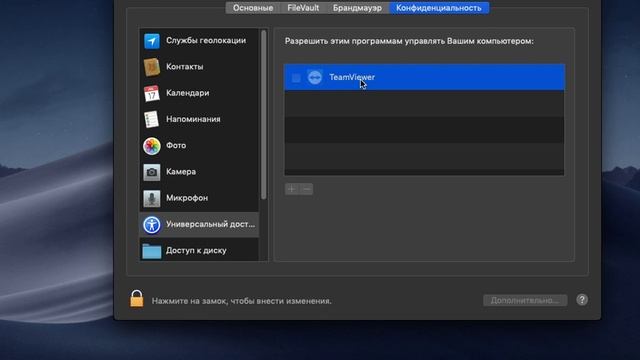Select Универсальный доступ in the sidebar
The width and height of the screenshot is (640, 360).
199,224
